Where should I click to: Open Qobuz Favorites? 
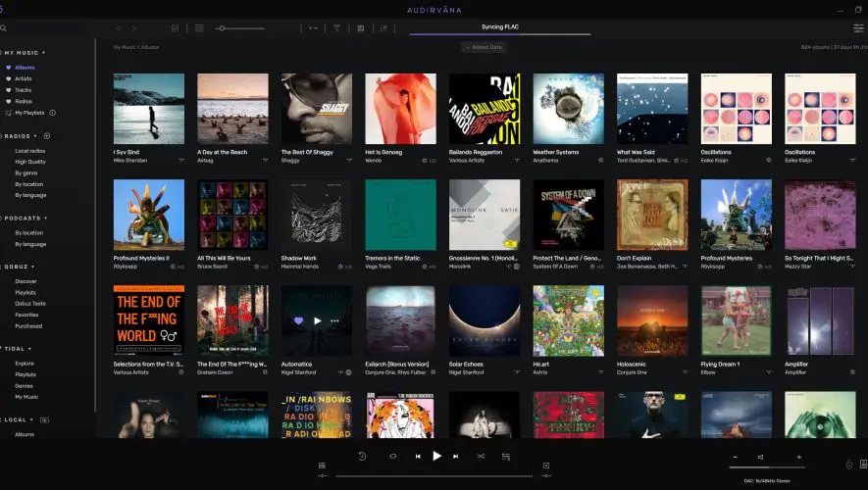[26, 315]
